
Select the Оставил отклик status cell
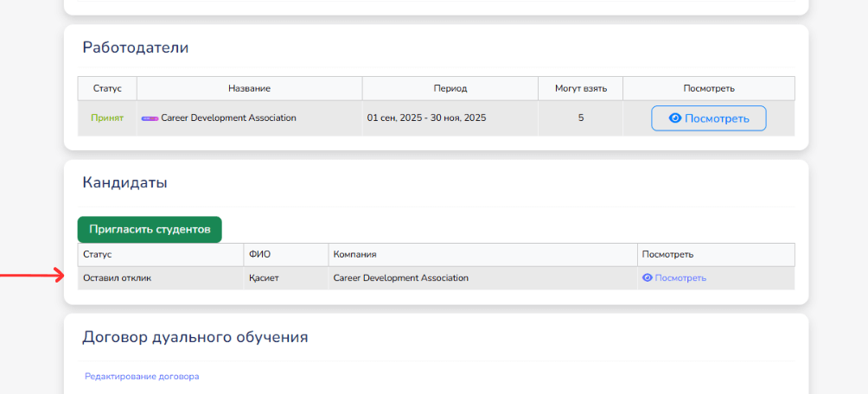(x=117, y=278)
